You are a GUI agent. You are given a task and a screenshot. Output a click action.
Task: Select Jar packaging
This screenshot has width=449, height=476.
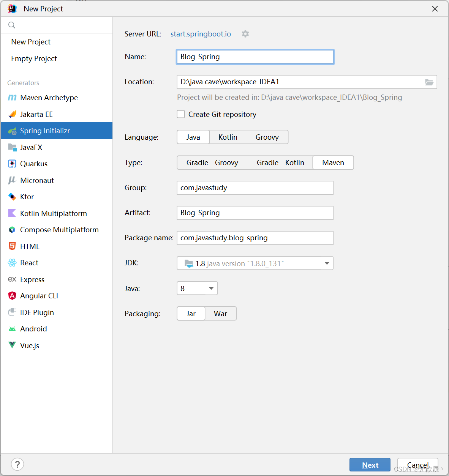(191, 314)
